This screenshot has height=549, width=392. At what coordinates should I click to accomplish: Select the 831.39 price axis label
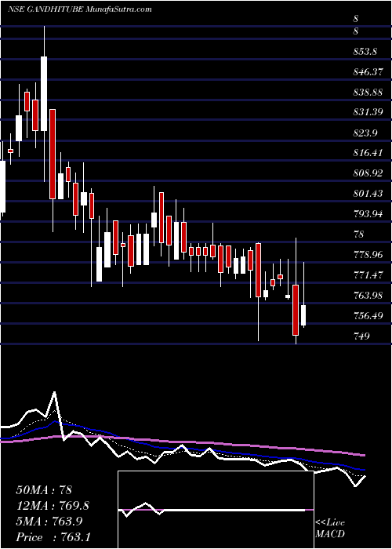pyautogui.click(x=368, y=112)
